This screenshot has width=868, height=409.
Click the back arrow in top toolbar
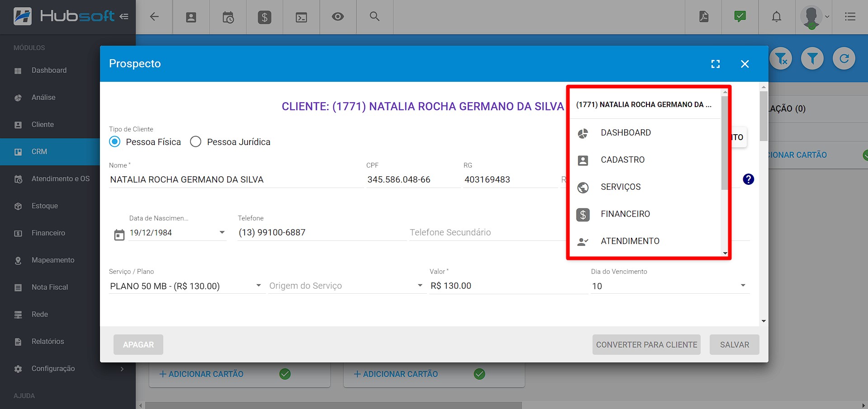tap(154, 17)
